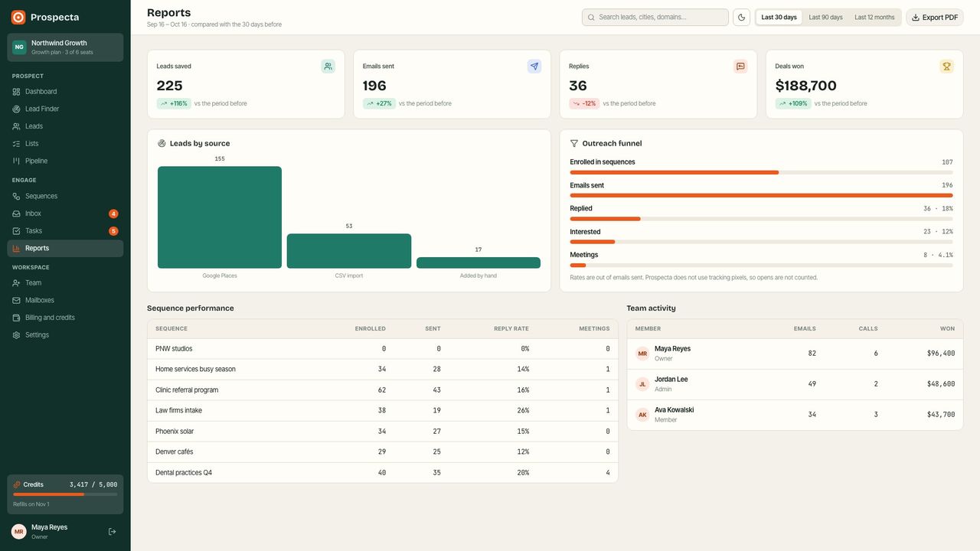
Task: Click the Google Places bar
Action: pyautogui.click(x=220, y=217)
